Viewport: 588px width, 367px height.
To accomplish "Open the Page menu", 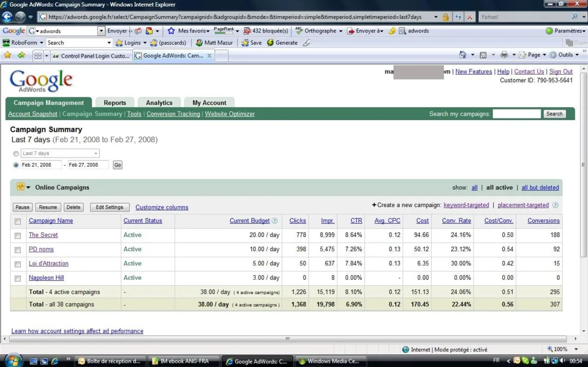I will [x=532, y=55].
